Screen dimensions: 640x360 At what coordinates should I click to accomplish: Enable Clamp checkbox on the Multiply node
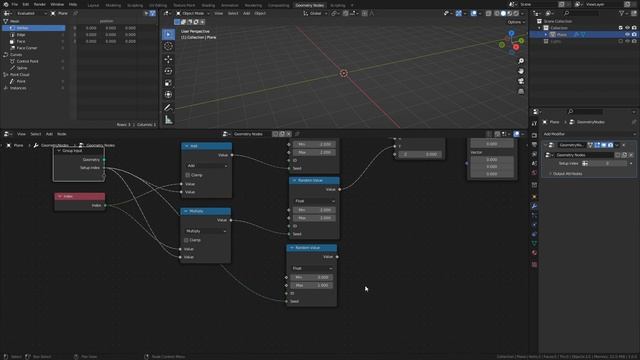pyautogui.click(x=187, y=240)
